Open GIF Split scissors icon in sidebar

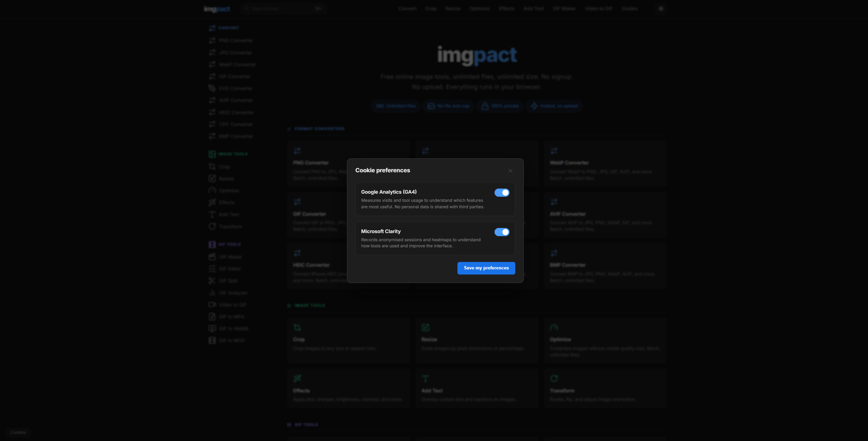pos(212,281)
